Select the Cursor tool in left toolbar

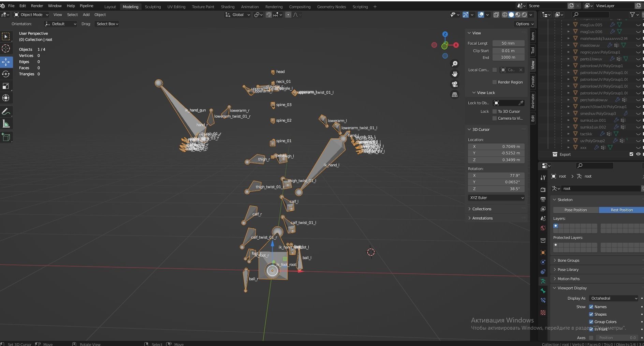click(6, 48)
